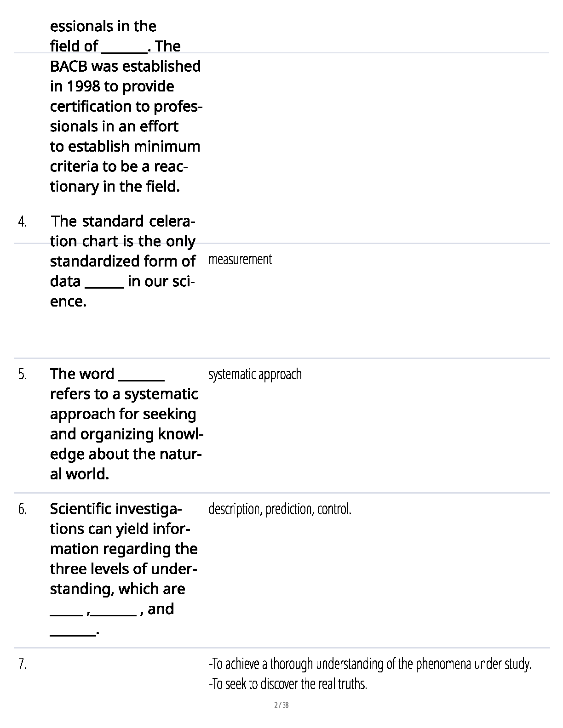Click the line "-To seek to discover the real truths."
This screenshot has height=728, width=563.
click(288, 684)
